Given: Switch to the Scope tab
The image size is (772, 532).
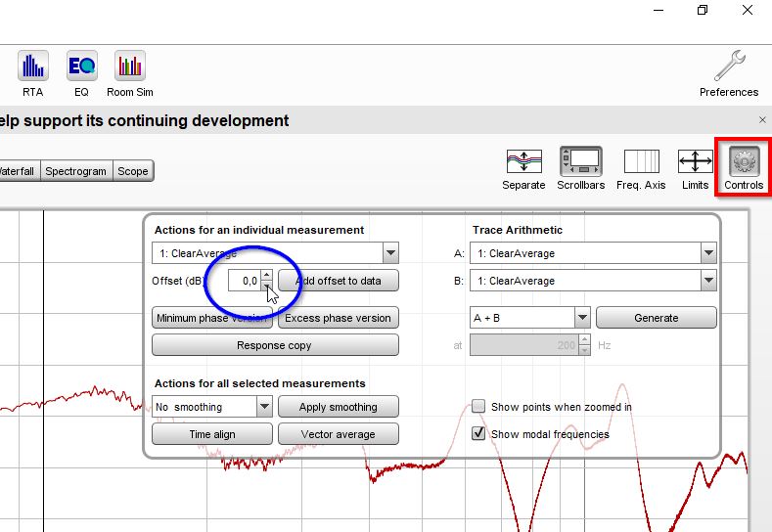Looking at the screenshot, I should [x=133, y=171].
